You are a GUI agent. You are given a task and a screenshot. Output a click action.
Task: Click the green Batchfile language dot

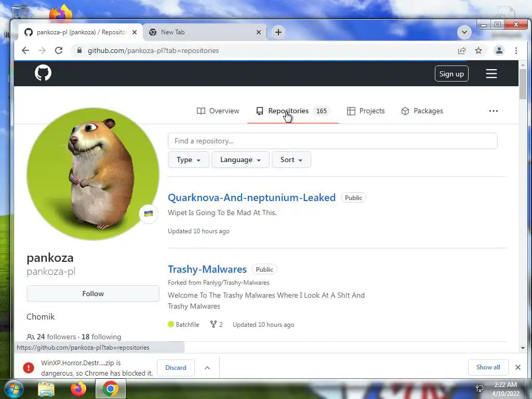[x=170, y=324]
